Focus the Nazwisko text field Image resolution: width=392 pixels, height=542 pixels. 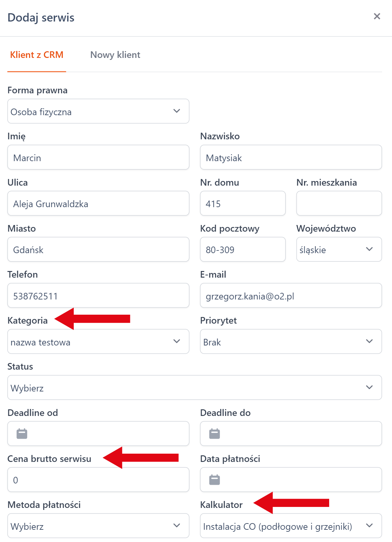coord(291,158)
